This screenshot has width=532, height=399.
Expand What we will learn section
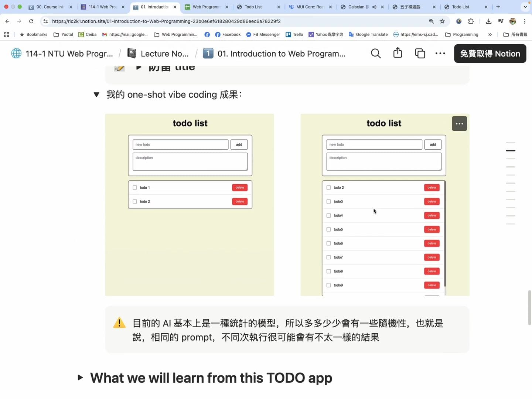[x=80, y=378]
